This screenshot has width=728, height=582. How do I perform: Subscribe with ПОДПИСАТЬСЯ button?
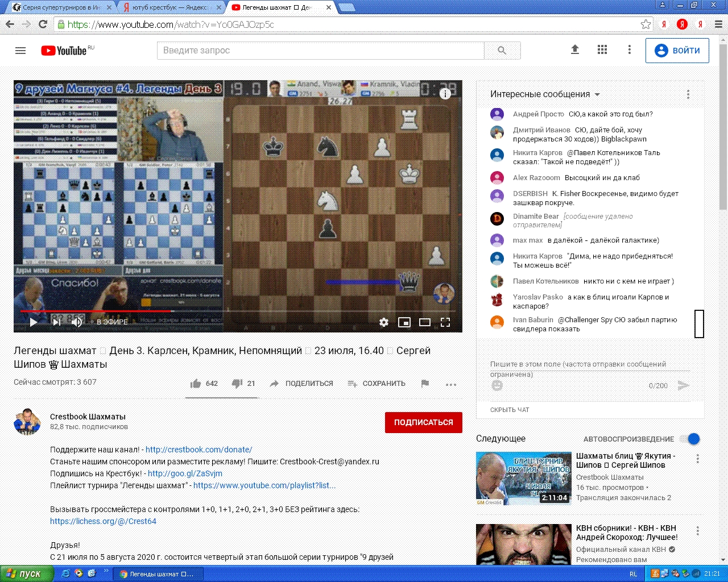tap(424, 422)
